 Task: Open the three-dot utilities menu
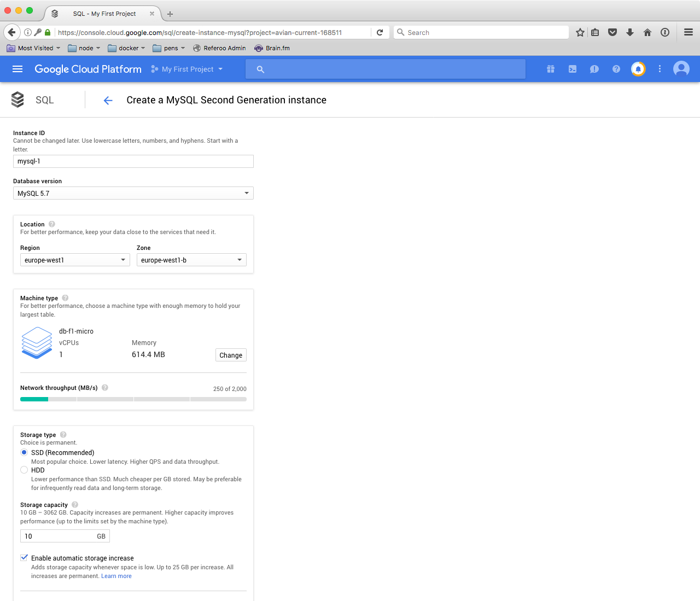point(660,69)
